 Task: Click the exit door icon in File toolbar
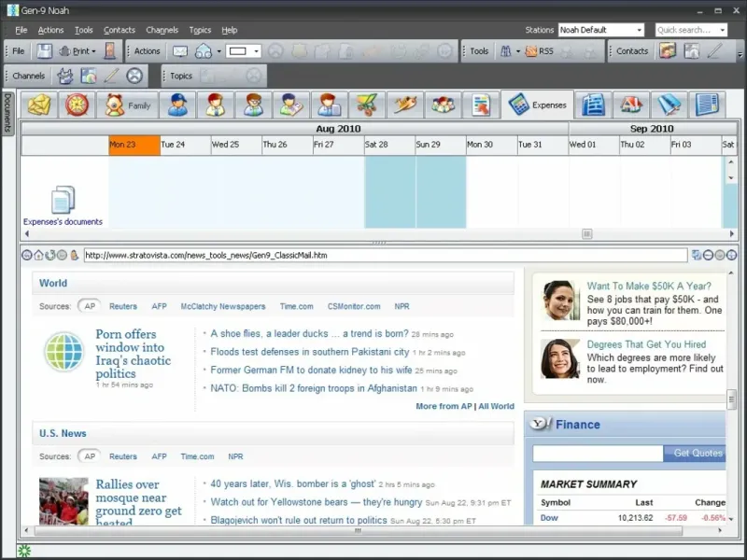coord(109,51)
